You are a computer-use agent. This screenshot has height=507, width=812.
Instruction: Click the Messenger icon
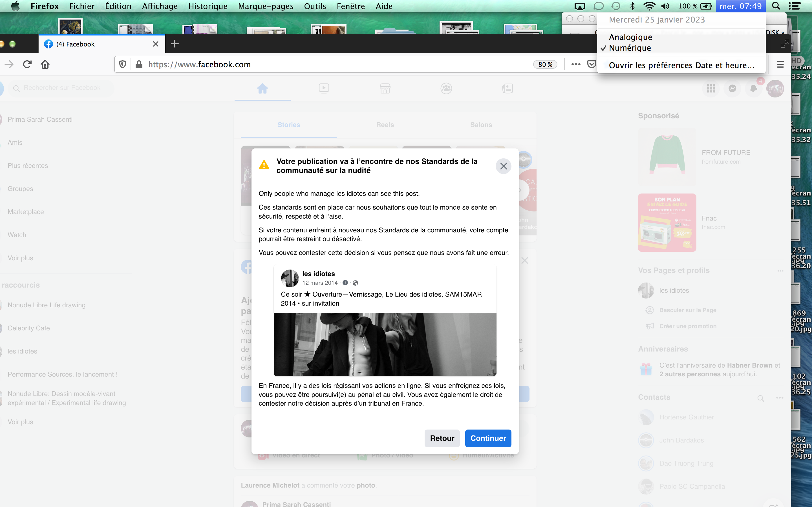pos(732,88)
